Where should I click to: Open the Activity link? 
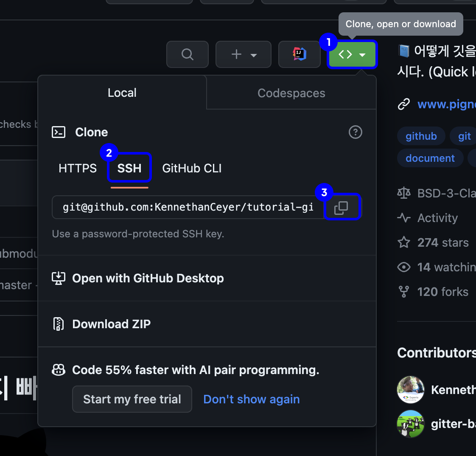[437, 218]
